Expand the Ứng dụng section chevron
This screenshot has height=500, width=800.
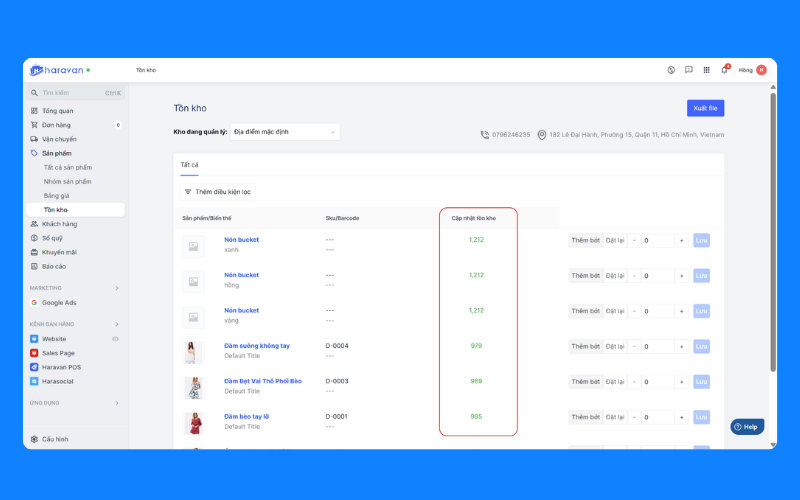coord(116,403)
